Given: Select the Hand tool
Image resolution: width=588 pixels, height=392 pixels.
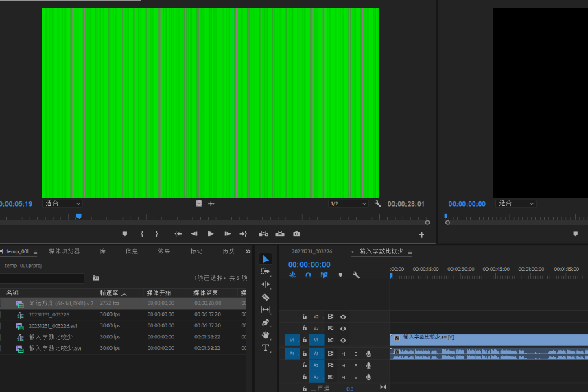Looking at the screenshot, I should pos(266,335).
